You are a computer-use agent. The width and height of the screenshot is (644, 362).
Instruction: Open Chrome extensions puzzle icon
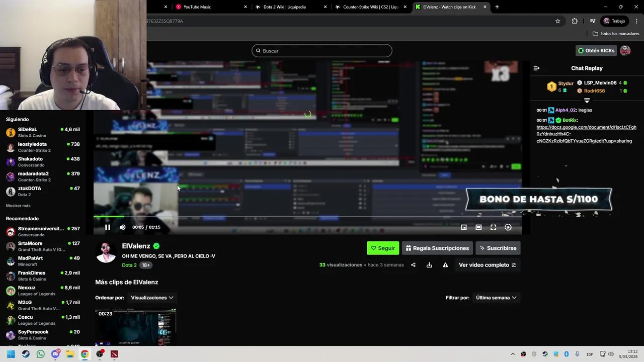[575, 21]
